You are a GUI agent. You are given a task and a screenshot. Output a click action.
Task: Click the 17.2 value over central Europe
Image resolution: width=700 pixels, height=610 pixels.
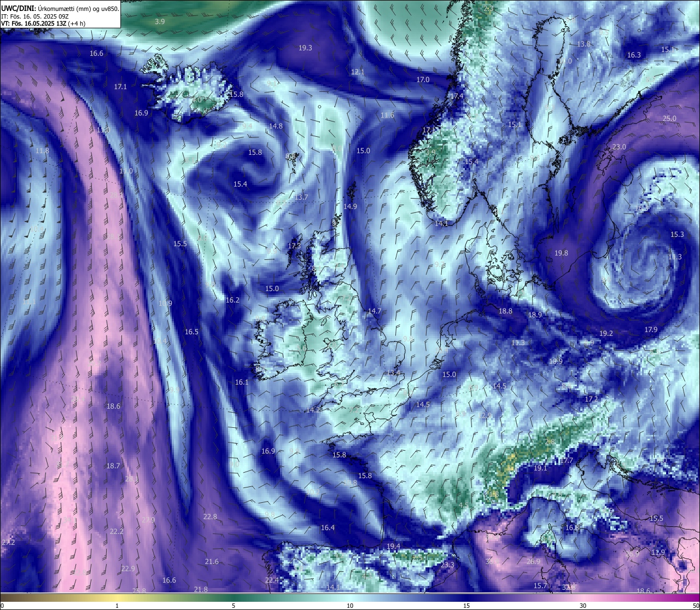591,399
